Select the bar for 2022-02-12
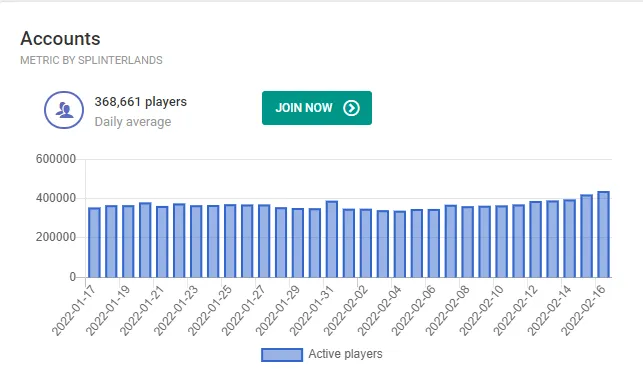 [x=536, y=239]
